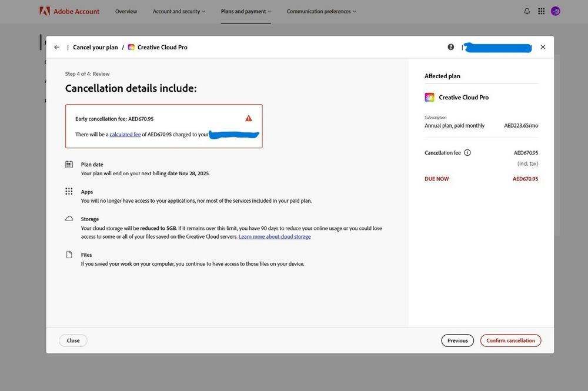Screen dimensions: 588x391
Task: Click Confirm cancellation button
Action: click(x=510, y=340)
